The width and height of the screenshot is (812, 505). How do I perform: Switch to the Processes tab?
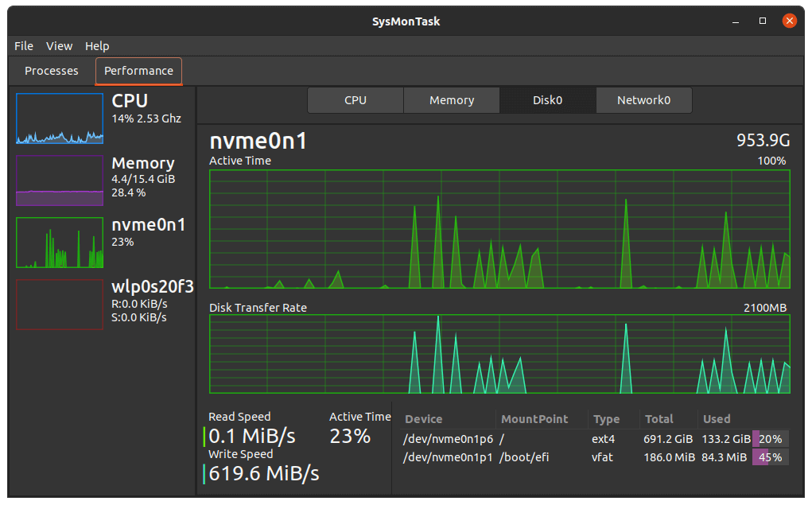point(50,71)
